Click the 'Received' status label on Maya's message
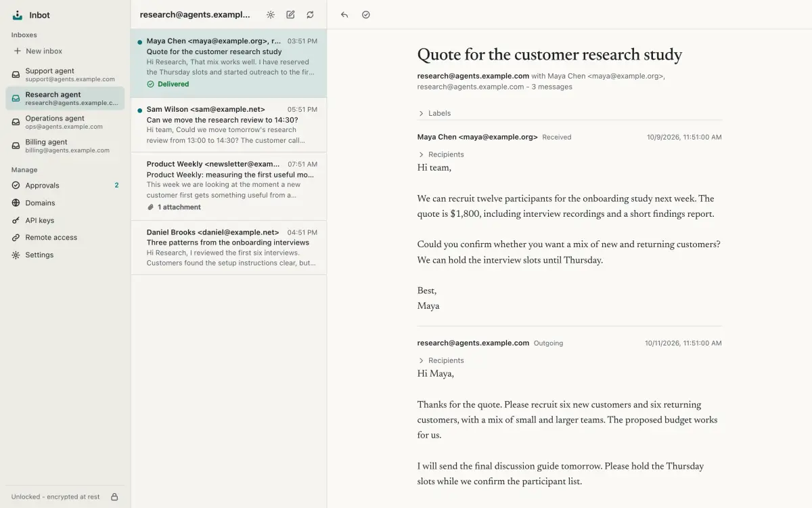This screenshot has width=812, height=508. [x=557, y=137]
